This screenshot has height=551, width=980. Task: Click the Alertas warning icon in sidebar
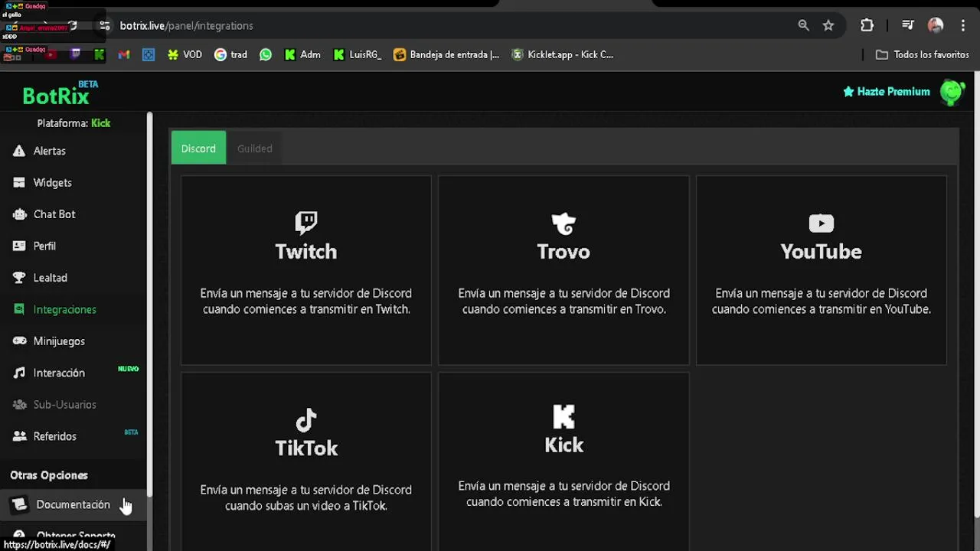[19, 151]
